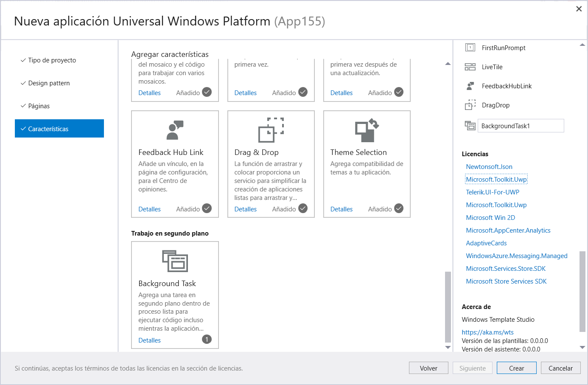Edit the BackgroundTask1 name field
This screenshot has width=588, height=385.
pyautogui.click(x=521, y=126)
